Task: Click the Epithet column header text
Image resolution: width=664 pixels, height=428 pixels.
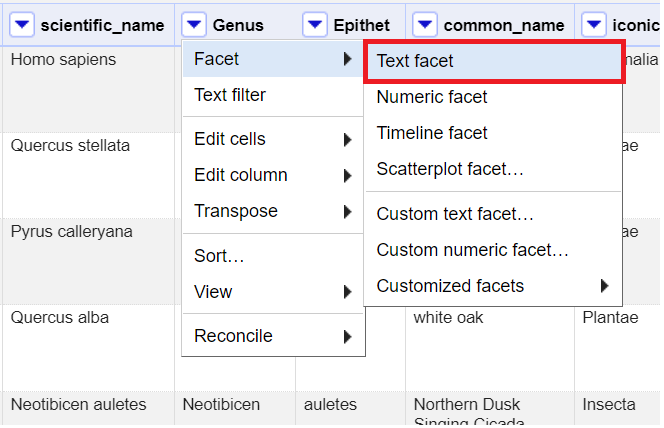Action: [361, 25]
